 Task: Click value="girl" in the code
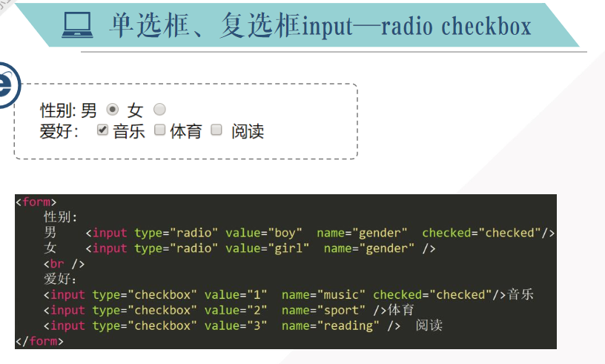(x=267, y=248)
